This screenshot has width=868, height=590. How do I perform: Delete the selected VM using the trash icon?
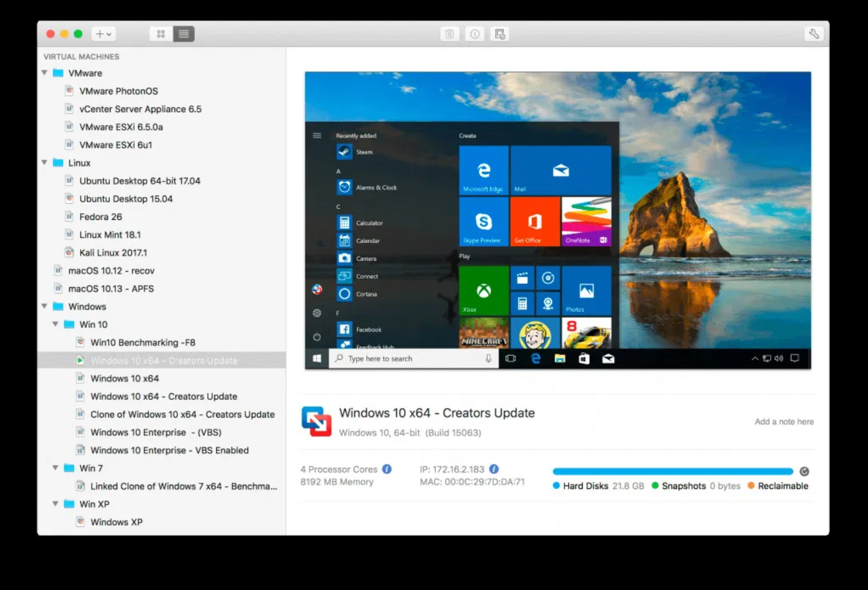click(x=449, y=33)
